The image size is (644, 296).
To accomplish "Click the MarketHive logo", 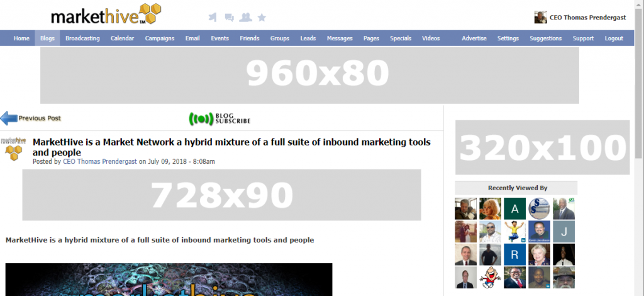I will point(106,14).
